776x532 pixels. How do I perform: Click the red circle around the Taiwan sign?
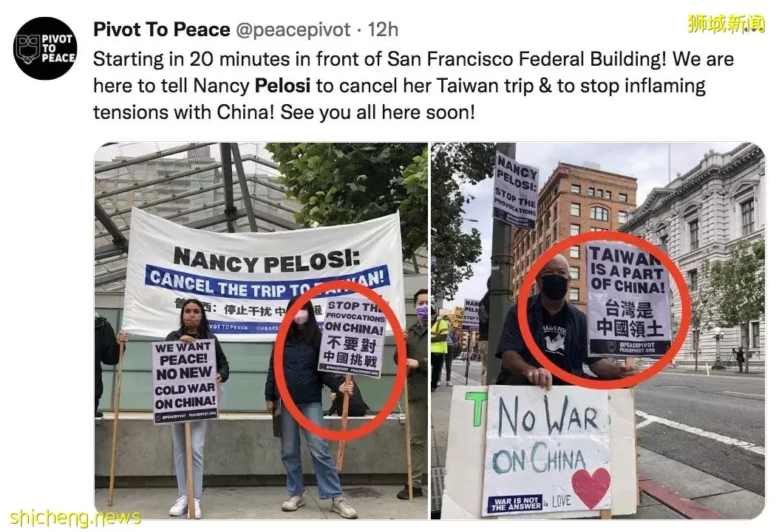(x=606, y=311)
